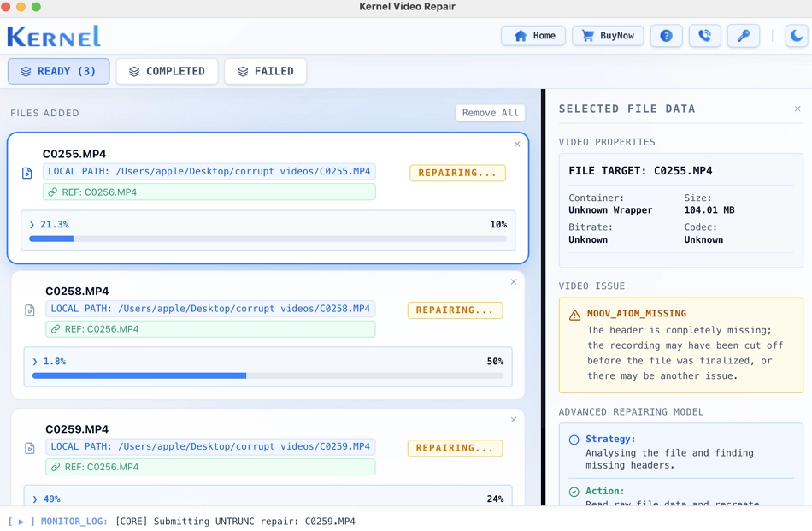Click the video file icon beside C0255.MP4

point(27,173)
